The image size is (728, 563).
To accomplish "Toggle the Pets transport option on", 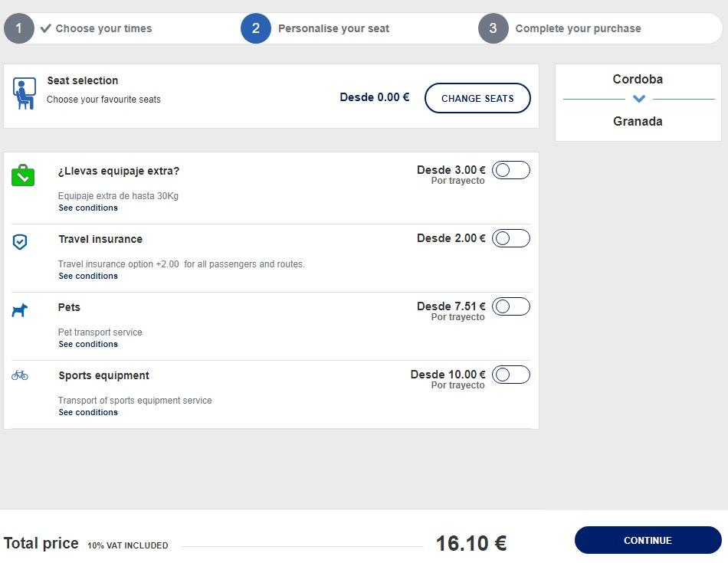I will click(510, 307).
